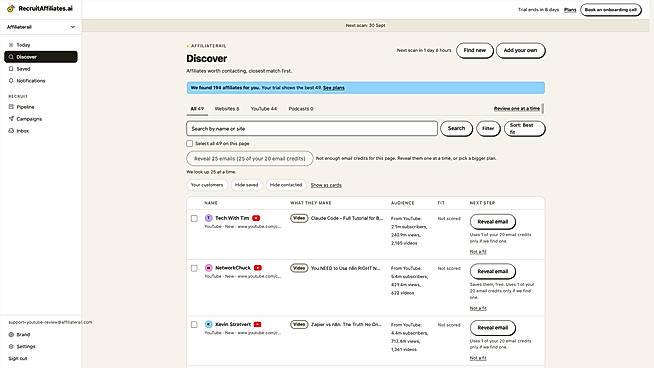Click the YouTube icon beside Tech With Tim
654x368 pixels.
[x=256, y=218]
